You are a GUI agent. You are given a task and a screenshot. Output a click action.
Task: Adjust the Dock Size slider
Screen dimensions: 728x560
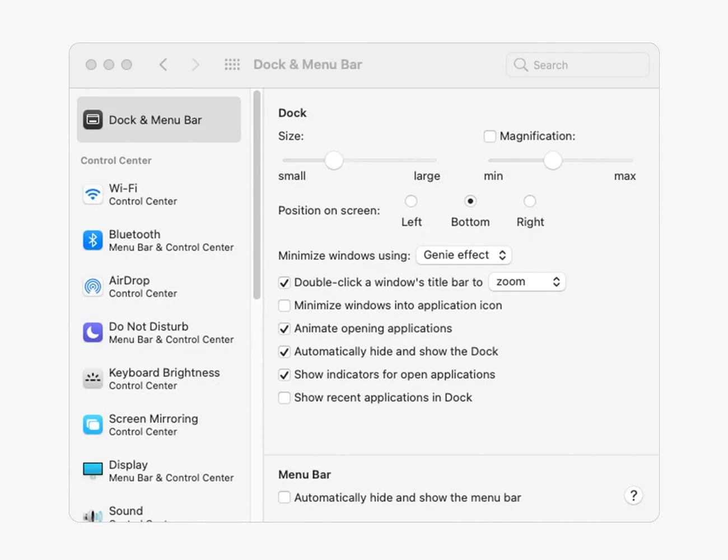pyautogui.click(x=334, y=160)
